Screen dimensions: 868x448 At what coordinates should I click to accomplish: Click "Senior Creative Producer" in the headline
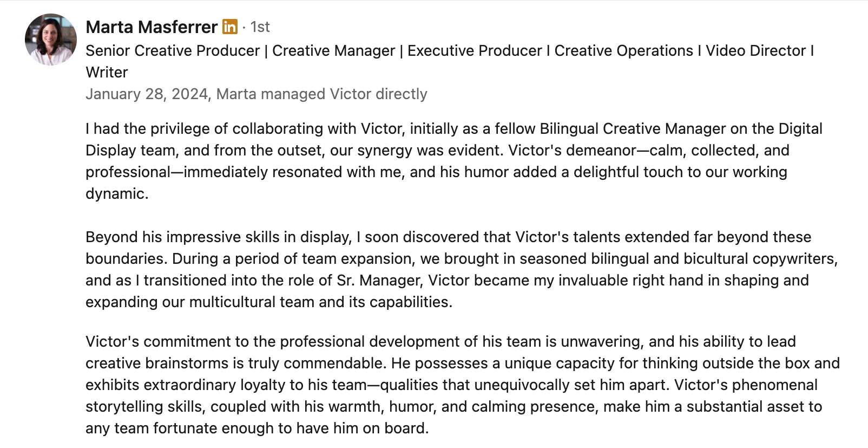coord(173,50)
